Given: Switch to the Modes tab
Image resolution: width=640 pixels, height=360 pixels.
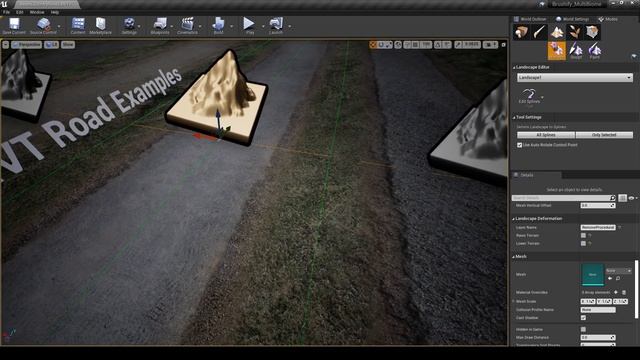Looking at the screenshot, I should click(608, 19).
